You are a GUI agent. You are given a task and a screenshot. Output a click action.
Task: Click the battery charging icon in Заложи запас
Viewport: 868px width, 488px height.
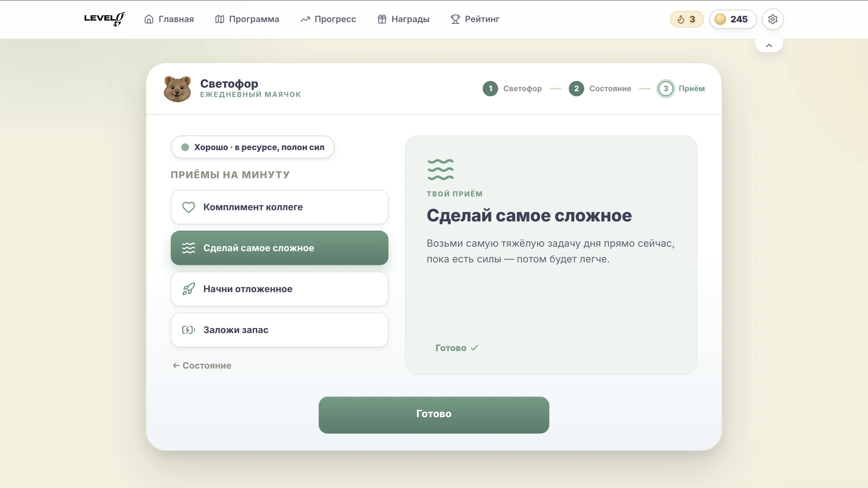[189, 330]
